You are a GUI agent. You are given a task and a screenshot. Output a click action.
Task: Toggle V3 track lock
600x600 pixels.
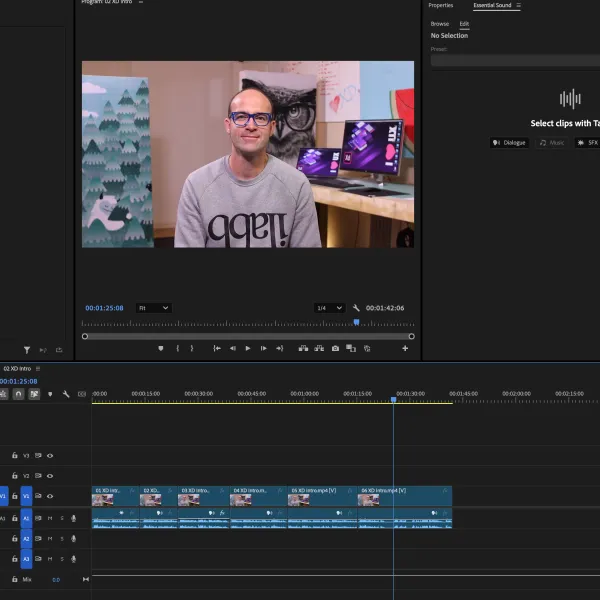coord(15,455)
